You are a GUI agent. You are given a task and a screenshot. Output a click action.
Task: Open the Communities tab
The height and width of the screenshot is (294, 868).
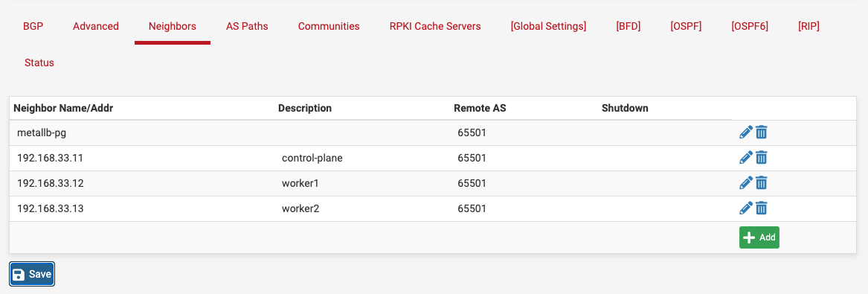329,26
